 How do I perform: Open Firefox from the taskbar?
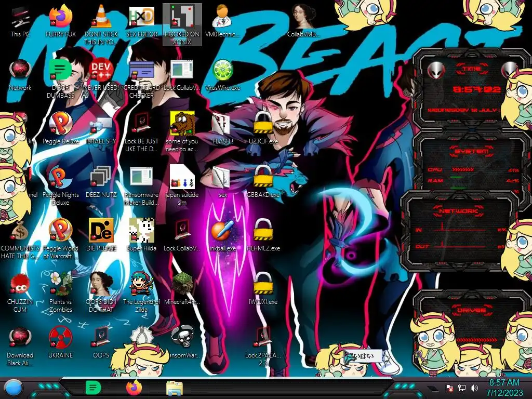pyautogui.click(x=134, y=388)
